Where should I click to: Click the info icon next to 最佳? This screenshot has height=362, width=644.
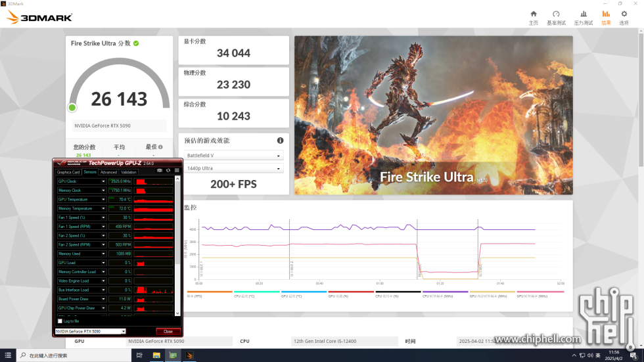click(x=160, y=147)
